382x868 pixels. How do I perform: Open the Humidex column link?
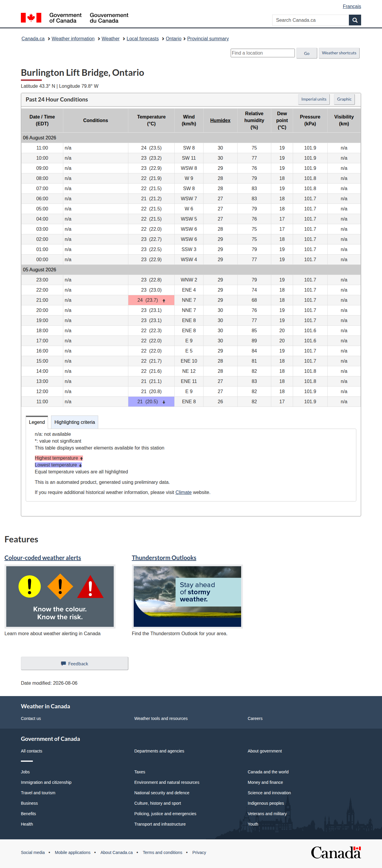(220, 121)
